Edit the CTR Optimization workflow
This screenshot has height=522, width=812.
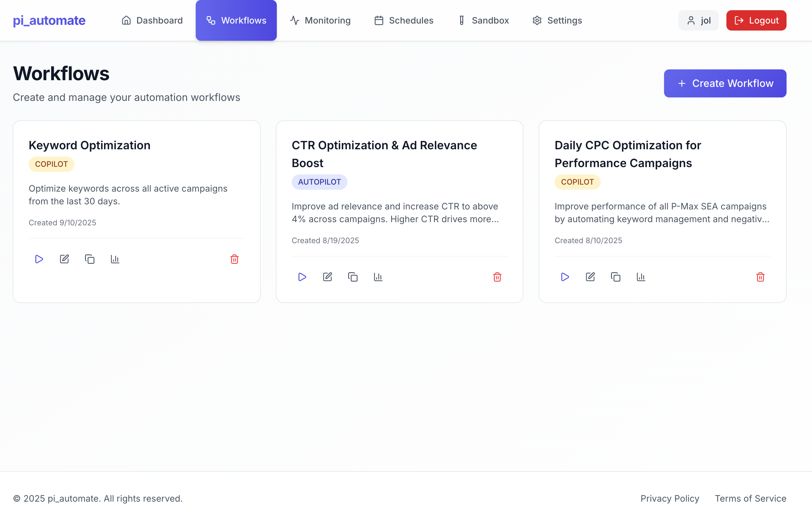click(x=327, y=277)
